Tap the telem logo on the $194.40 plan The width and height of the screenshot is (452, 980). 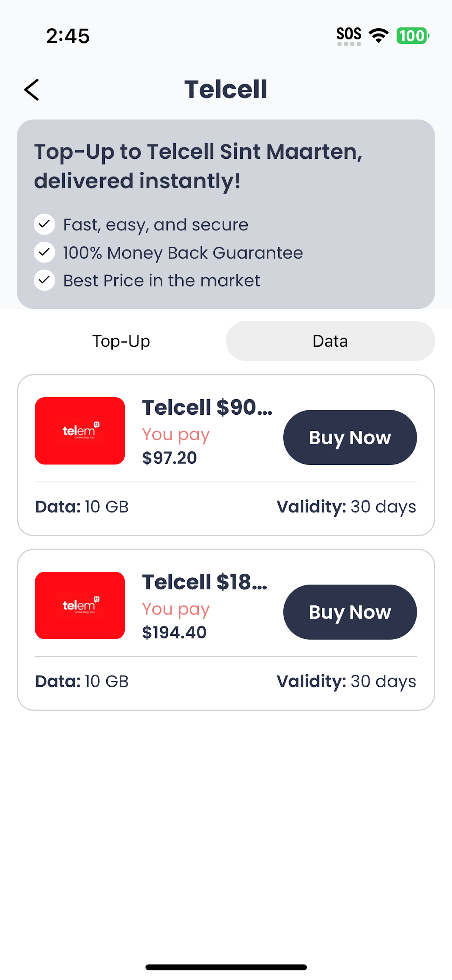point(80,605)
